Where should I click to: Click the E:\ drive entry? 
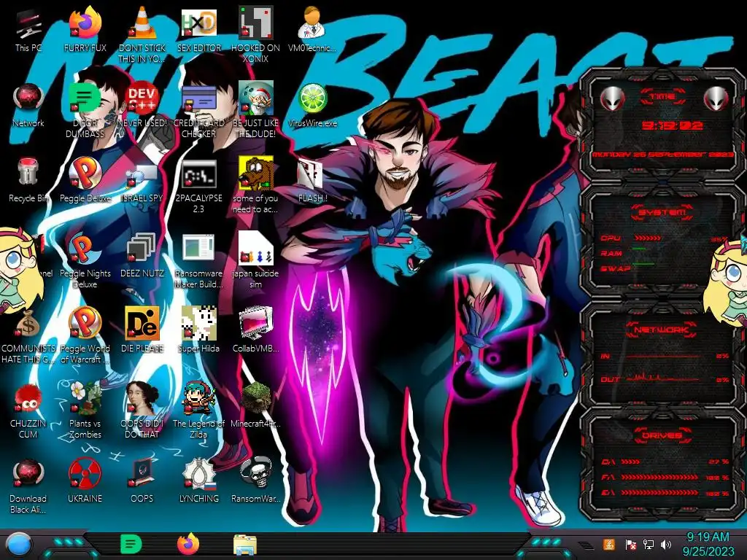pos(665,492)
